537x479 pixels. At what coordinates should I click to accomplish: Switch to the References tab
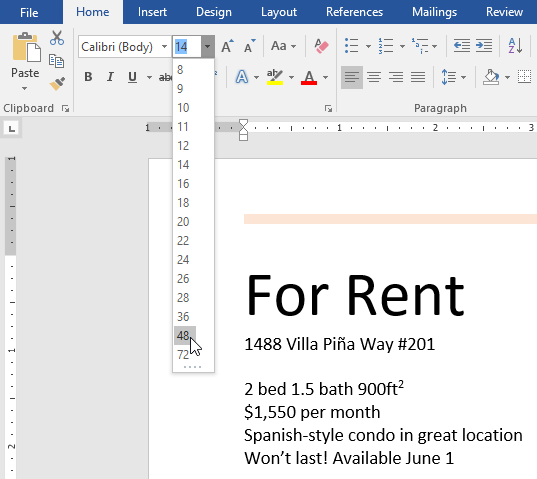354,12
